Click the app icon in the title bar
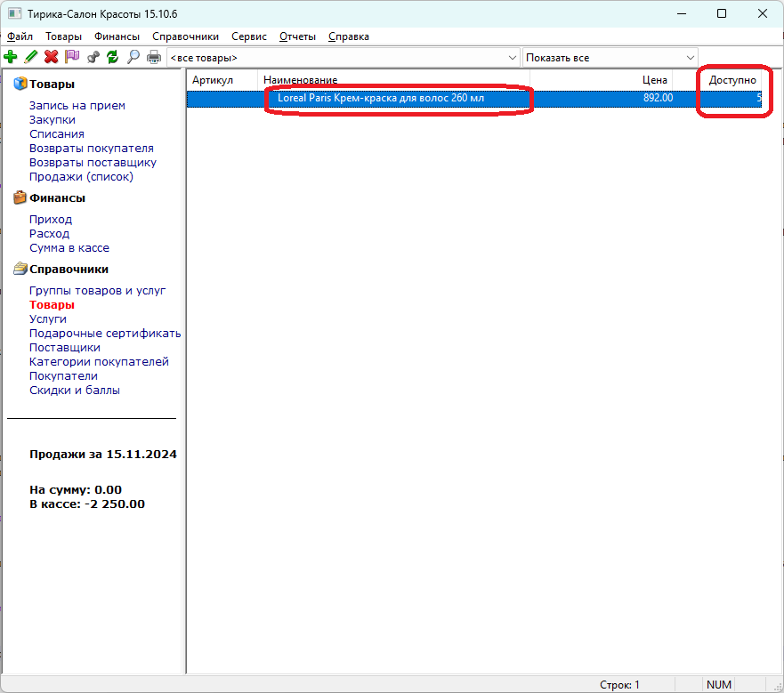 tap(14, 13)
